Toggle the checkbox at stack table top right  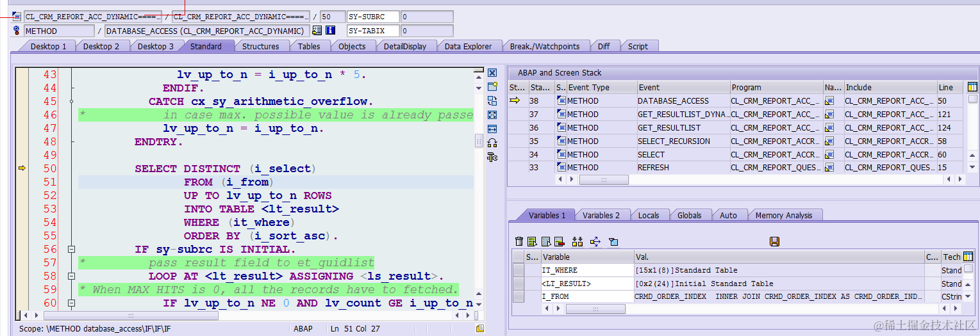(973, 99)
